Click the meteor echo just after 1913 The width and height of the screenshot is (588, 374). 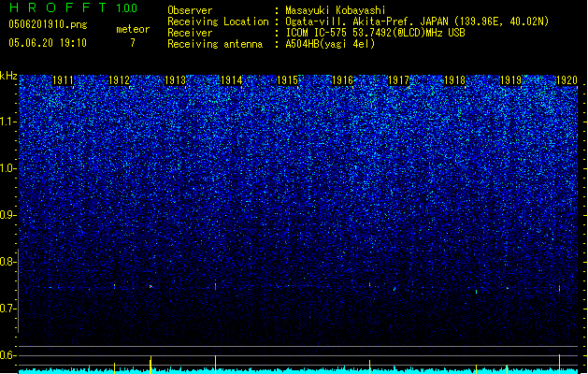[x=216, y=285]
